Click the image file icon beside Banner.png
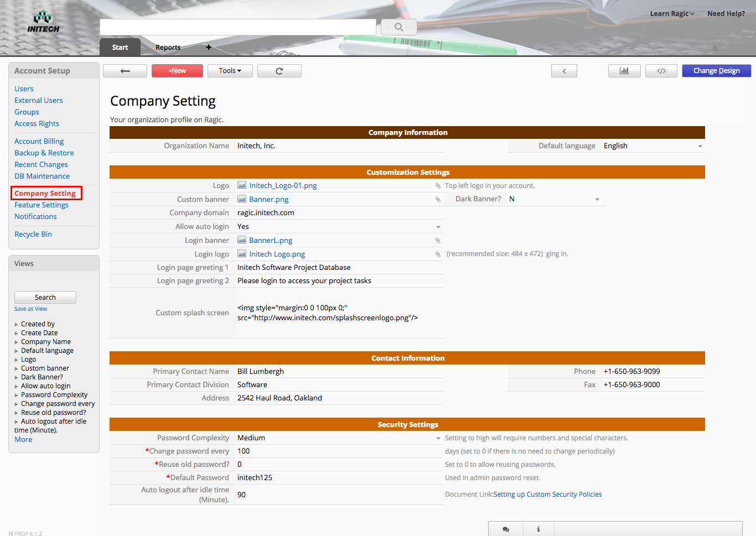 click(x=242, y=199)
